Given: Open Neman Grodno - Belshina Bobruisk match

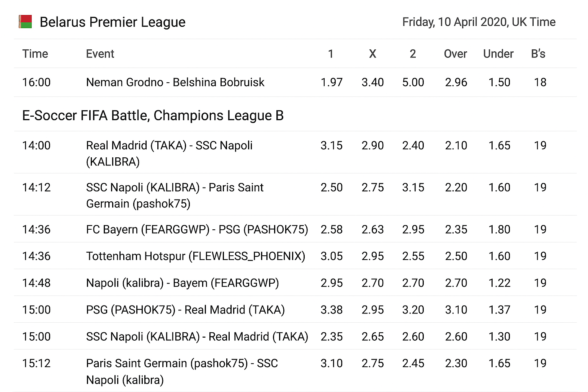Looking at the screenshot, I should coord(175,82).
